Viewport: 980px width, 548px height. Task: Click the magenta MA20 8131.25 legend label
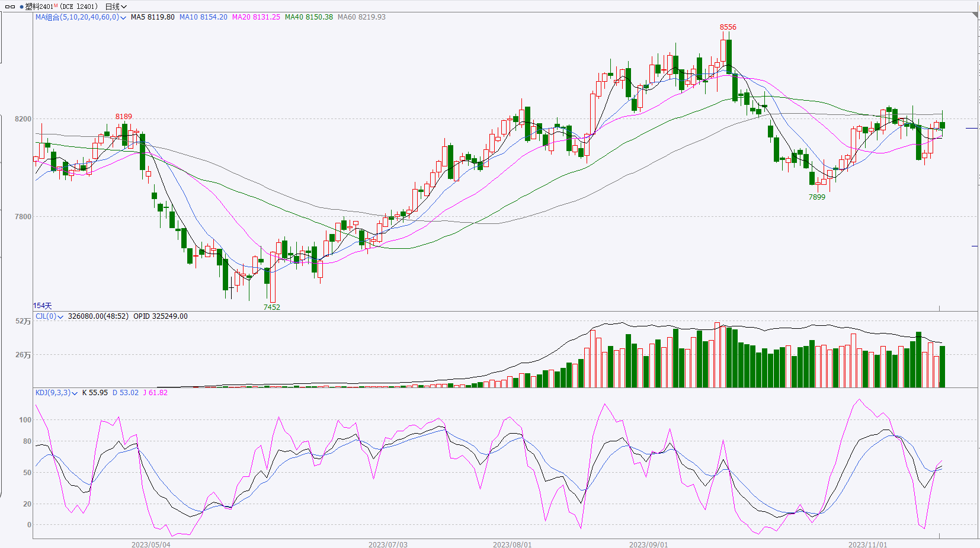(256, 17)
